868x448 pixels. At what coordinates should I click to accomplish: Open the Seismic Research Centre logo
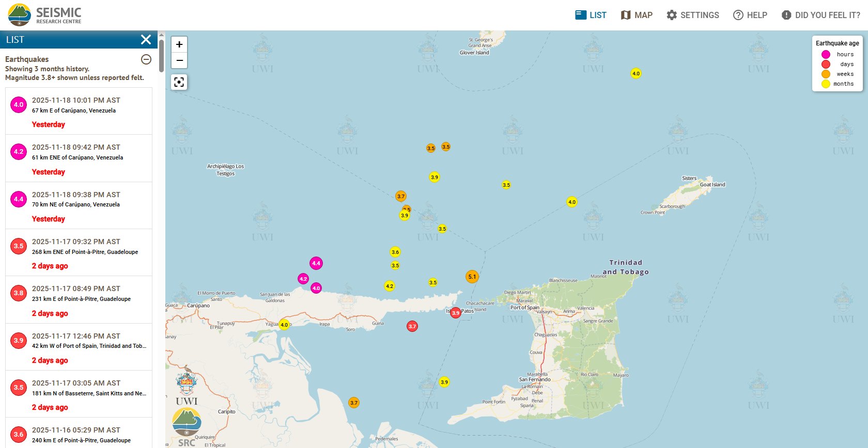(x=45, y=15)
